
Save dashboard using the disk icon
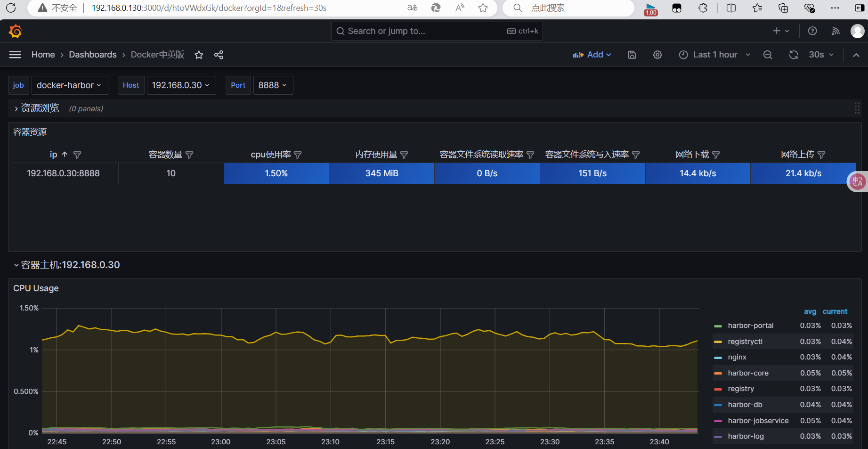(x=632, y=55)
